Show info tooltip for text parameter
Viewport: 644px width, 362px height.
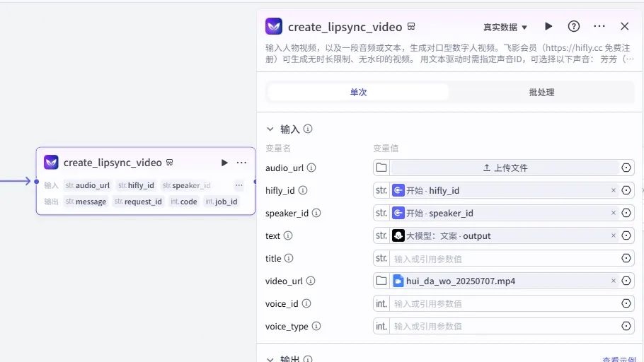[x=288, y=235]
